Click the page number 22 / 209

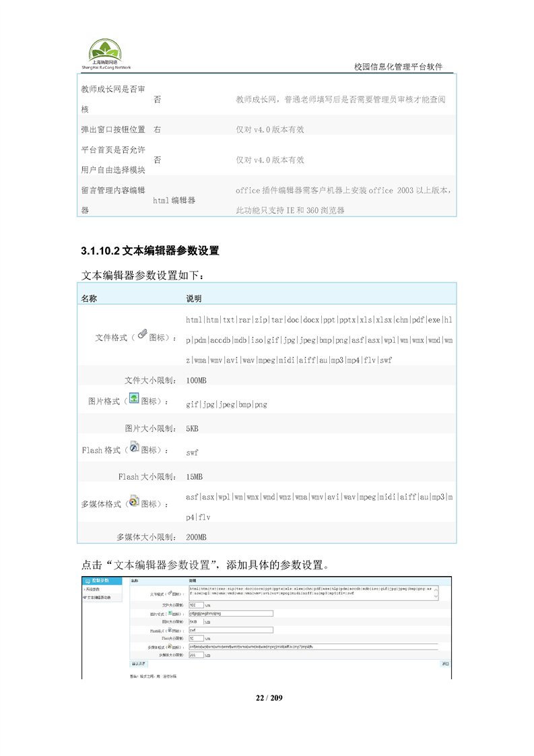[269, 697]
